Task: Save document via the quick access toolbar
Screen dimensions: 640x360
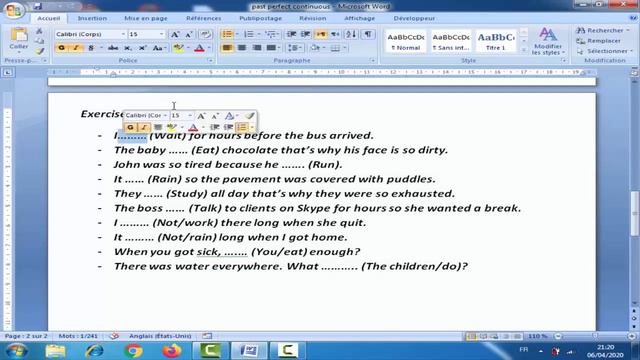Action: tap(38, 6)
